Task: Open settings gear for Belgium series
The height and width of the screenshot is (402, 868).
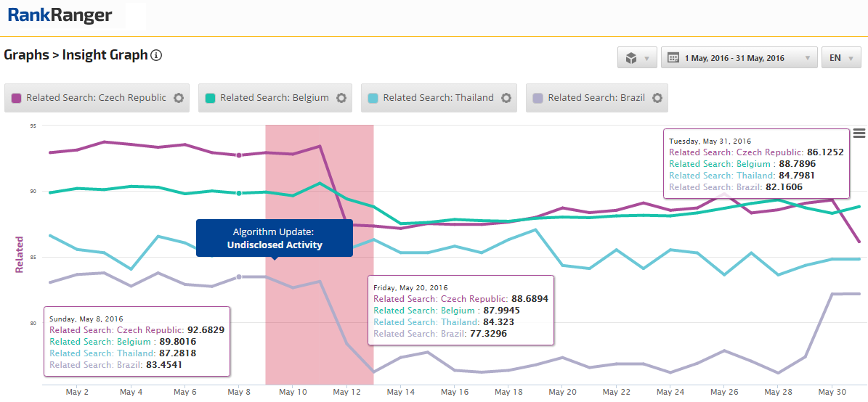Action: click(x=341, y=98)
